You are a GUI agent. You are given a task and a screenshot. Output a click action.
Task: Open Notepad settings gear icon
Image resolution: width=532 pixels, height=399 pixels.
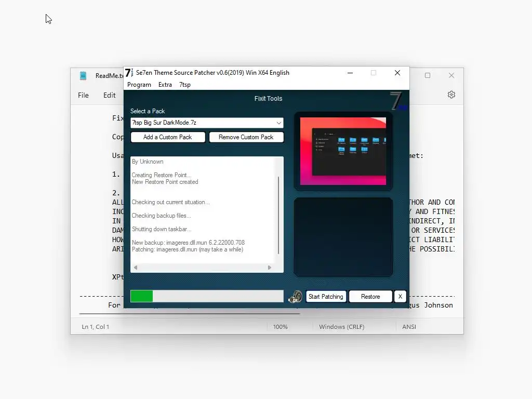pyautogui.click(x=451, y=95)
